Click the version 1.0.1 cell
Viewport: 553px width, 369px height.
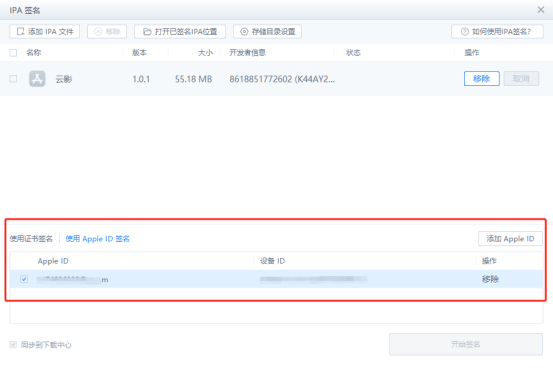click(141, 79)
